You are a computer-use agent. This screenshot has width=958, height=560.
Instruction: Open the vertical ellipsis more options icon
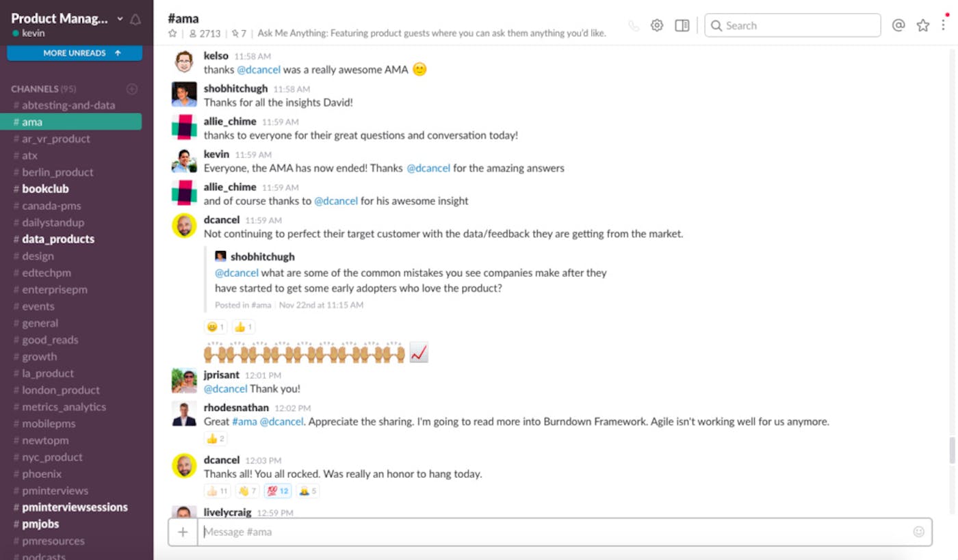[x=944, y=25]
